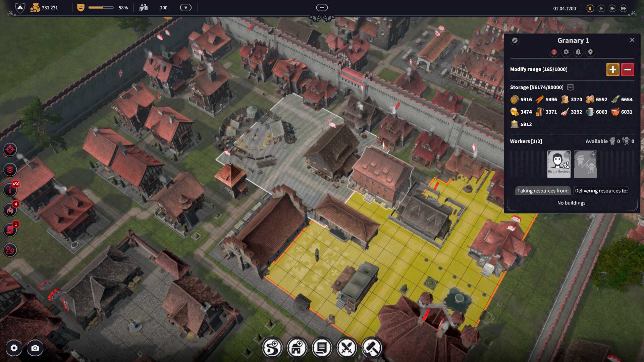Take a screenshot with the camera icon
The height and width of the screenshot is (362, 644).
(35, 348)
